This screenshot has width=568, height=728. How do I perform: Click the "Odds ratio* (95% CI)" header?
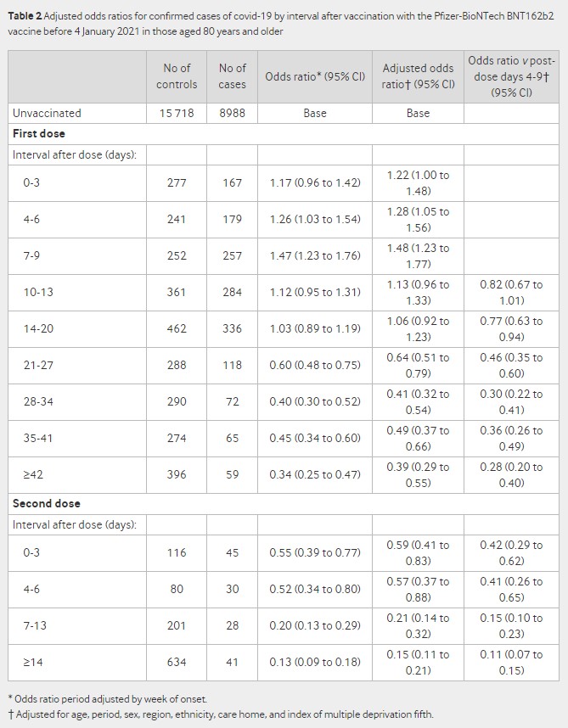click(x=315, y=76)
